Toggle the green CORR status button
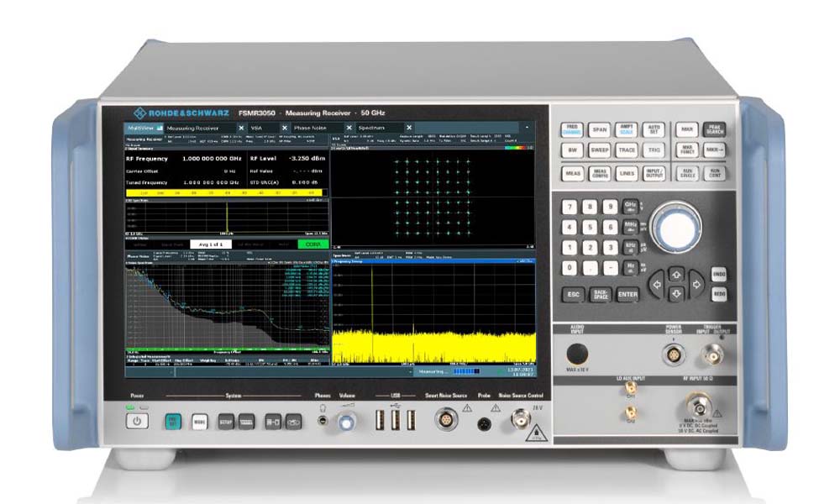This screenshot has width=840, height=504. tap(312, 244)
